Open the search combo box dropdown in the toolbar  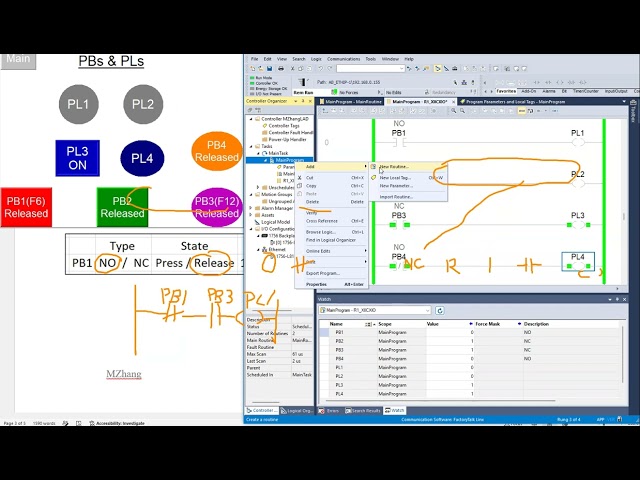(x=402, y=69)
